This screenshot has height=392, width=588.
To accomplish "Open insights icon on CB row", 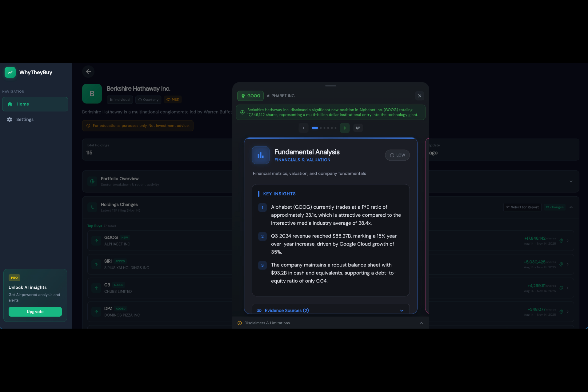I will tap(561, 288).
